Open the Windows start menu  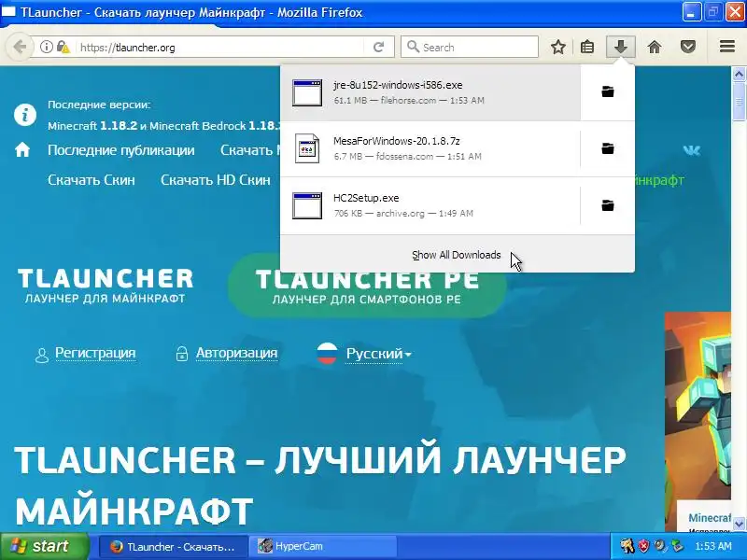pyautogui.click(x=44, y=546)
